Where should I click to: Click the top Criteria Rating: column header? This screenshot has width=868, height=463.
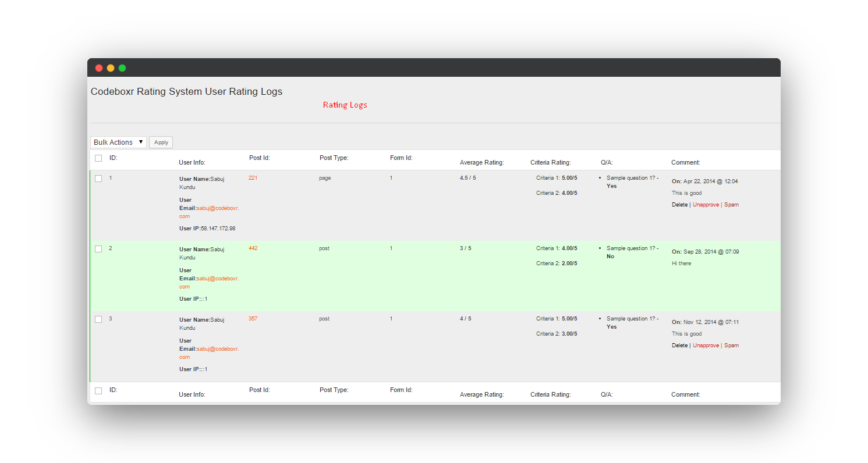click(551, 162)
